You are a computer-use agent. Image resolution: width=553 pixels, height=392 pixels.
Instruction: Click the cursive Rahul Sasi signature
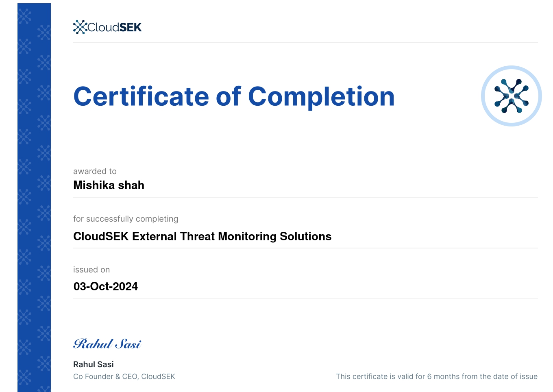pos(107,344)
